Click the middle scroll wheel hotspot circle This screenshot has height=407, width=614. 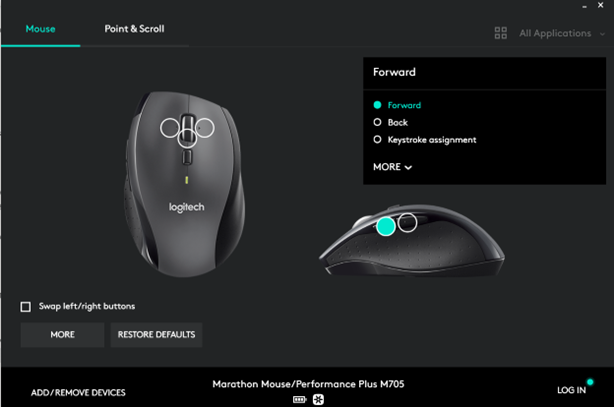click(187, 138)
